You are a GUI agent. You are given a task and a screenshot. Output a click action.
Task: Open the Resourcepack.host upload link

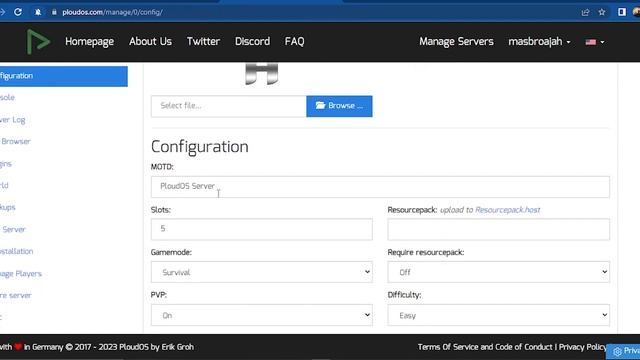(507, 210)
